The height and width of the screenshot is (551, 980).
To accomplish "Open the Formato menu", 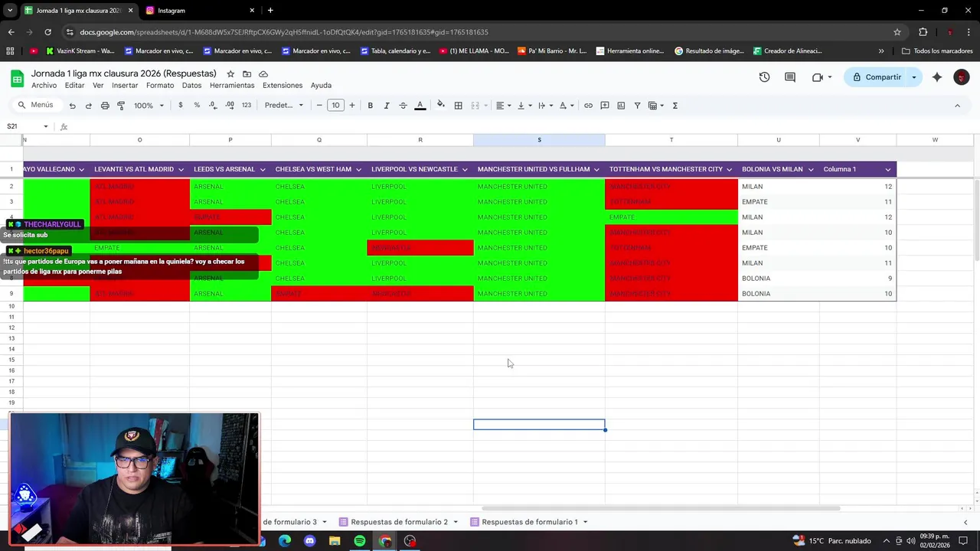I will pyautogui.click(x=160, y=86).
